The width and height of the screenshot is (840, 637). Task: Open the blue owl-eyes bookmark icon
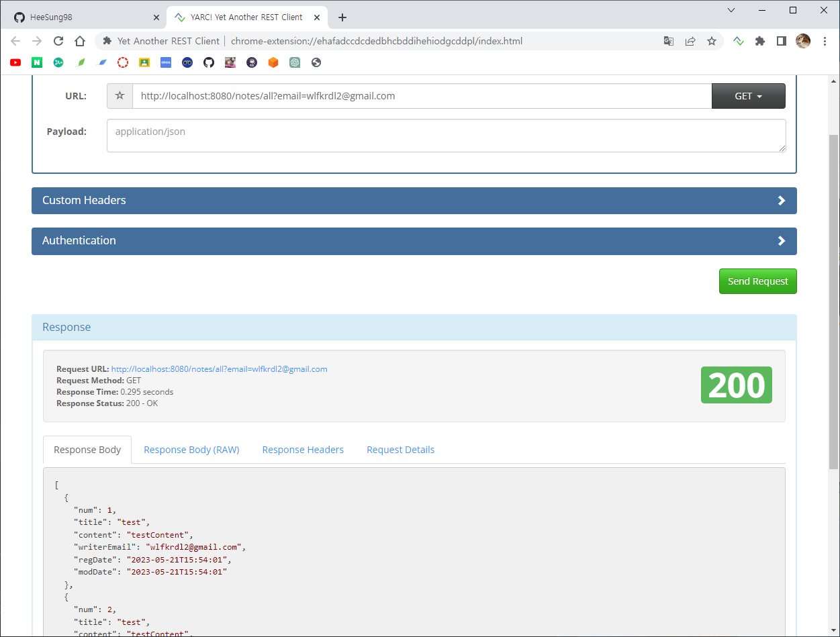pyautogui.click(x=187, y=62)
